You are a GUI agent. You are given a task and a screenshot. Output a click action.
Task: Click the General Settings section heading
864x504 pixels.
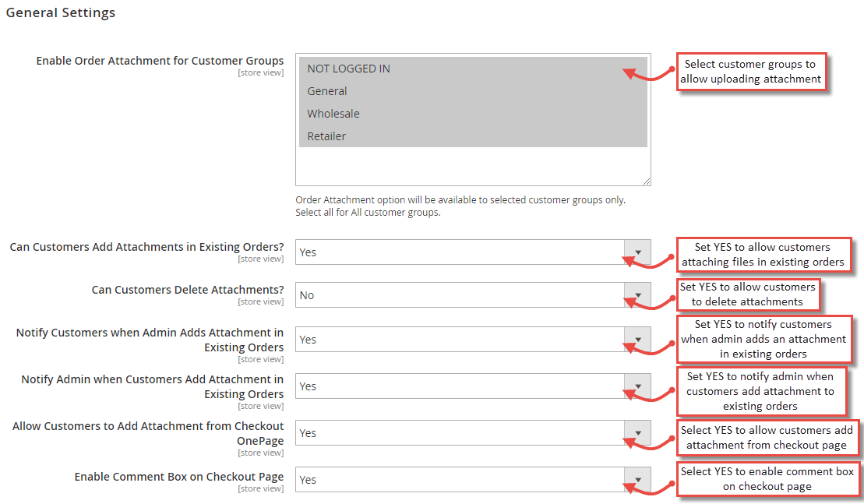pyautogui.click(x=60, y=12)
